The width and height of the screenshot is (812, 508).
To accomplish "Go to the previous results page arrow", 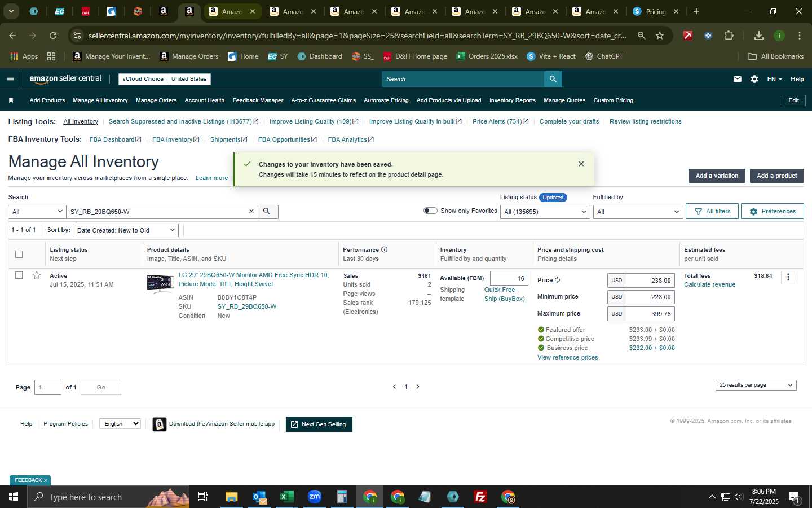I will coord(394,387).
